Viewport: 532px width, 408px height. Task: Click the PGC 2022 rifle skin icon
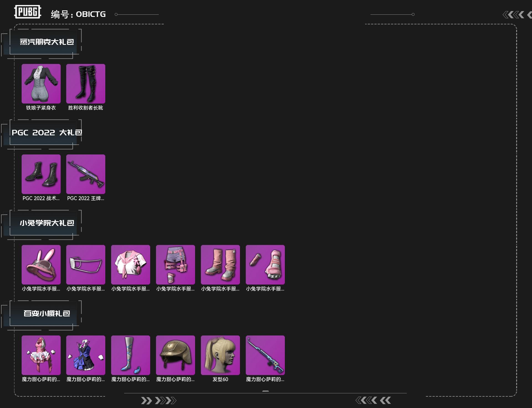pyautogui.click(x=86, y=174)
